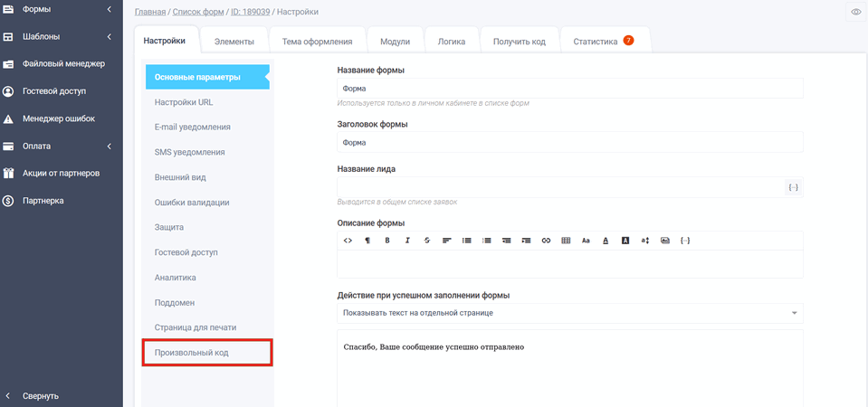Insert variable in Название лида field
Screen dimensions: 868x407
pos(793,187)
